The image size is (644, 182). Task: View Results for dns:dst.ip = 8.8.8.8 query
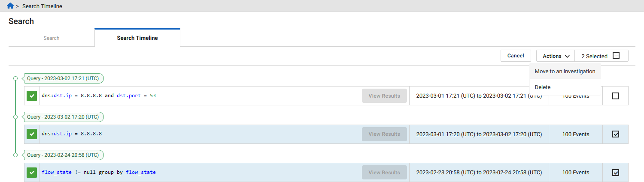(384, 134)
